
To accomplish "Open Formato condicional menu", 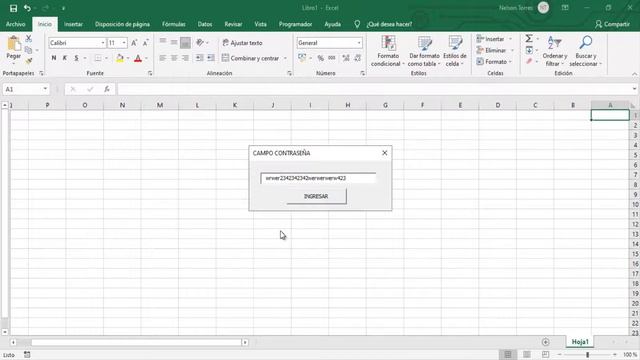I will pyautogui.click(x=387, y=51).
